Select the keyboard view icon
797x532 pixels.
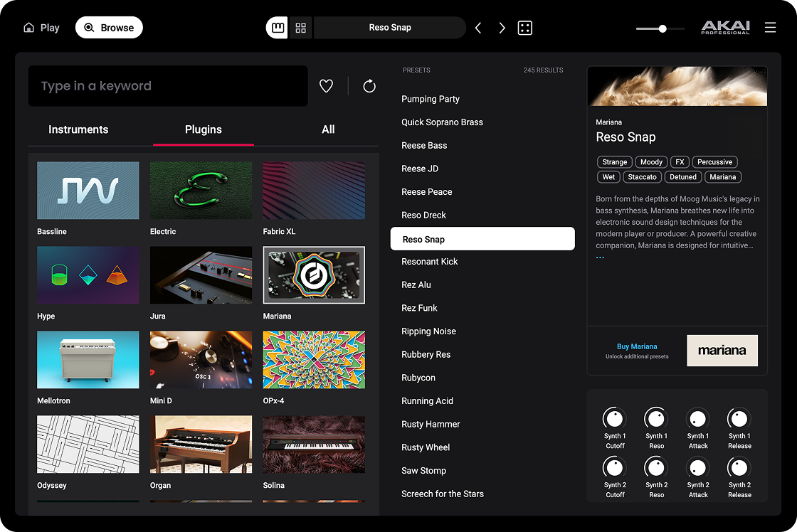click(278, 28)
